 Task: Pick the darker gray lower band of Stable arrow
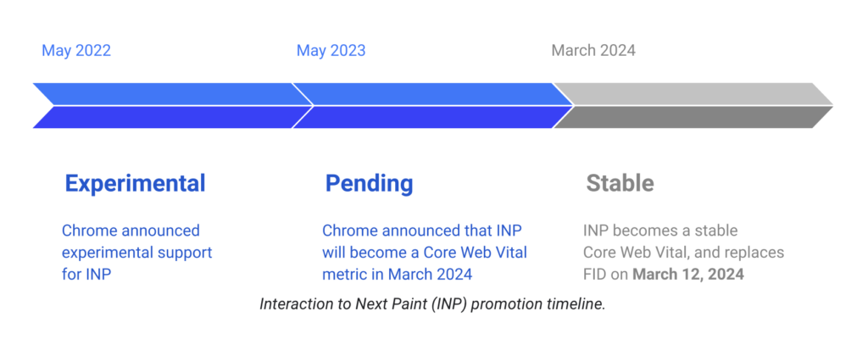(695, 117)
